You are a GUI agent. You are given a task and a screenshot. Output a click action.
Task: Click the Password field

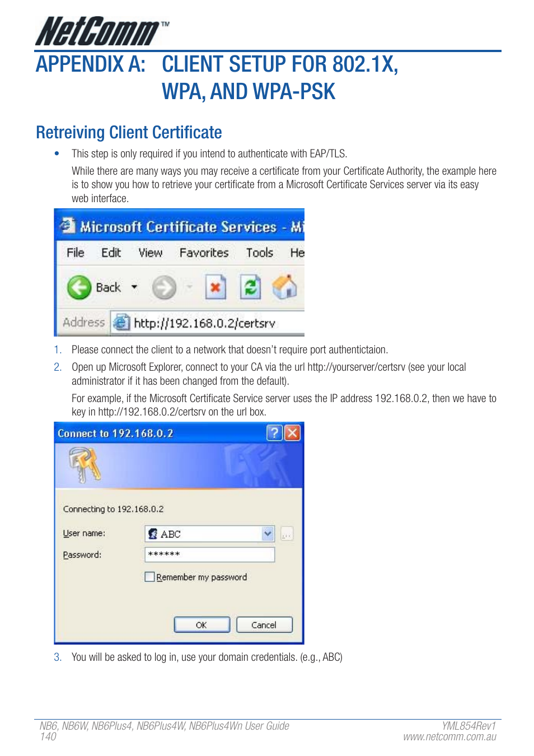tap(209, 554)
